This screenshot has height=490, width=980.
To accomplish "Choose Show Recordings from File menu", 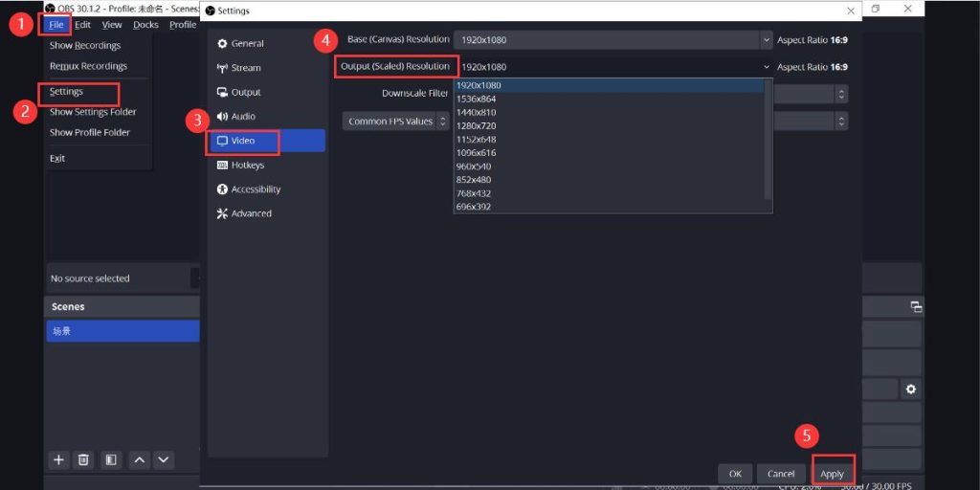I will pos(85,46).
